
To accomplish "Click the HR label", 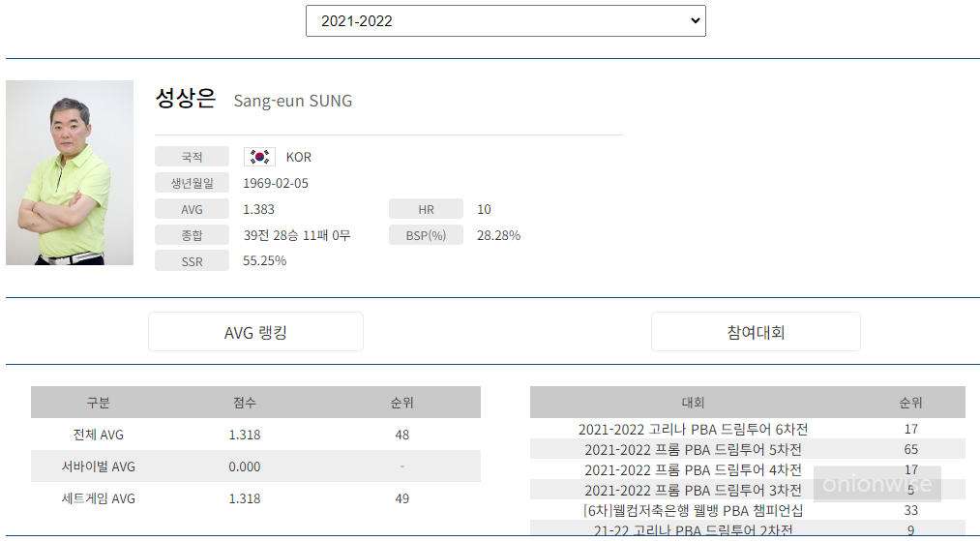I will pyautogui.click(x=427, y=209).
